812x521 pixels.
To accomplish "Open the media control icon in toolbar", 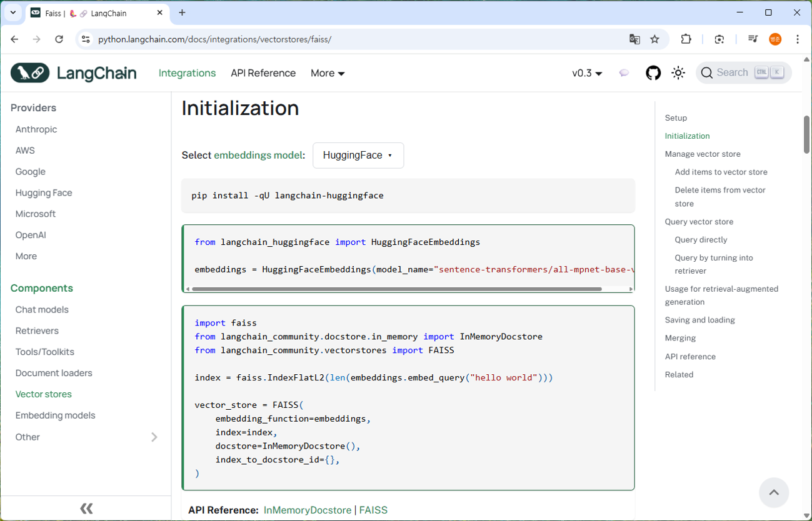I will coord(753,39).
